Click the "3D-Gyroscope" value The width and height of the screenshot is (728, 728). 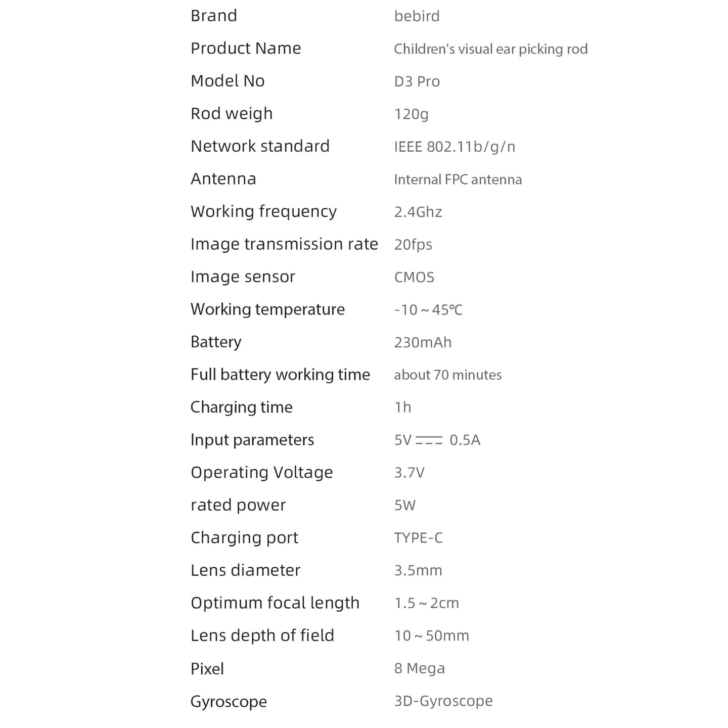(443, 701)
